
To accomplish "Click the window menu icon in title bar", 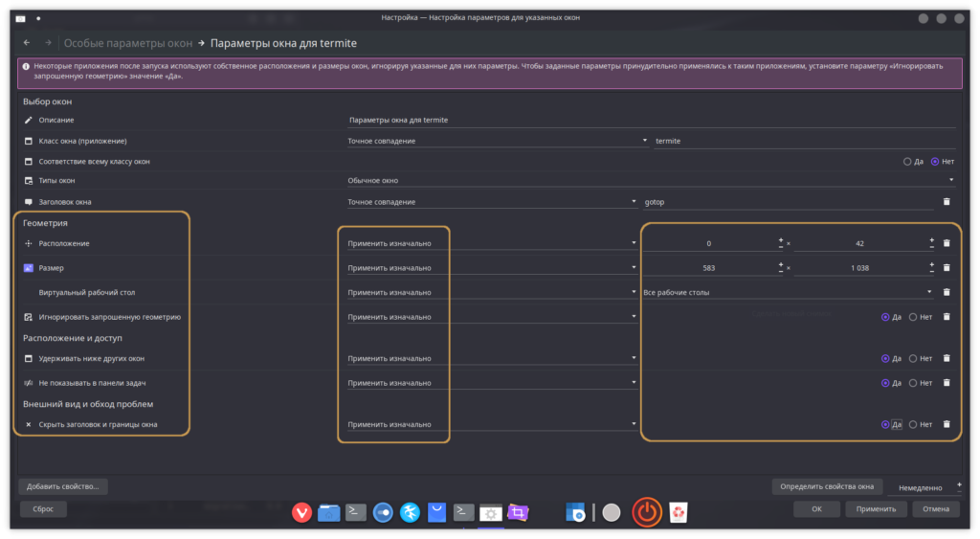I will (21, 18).
